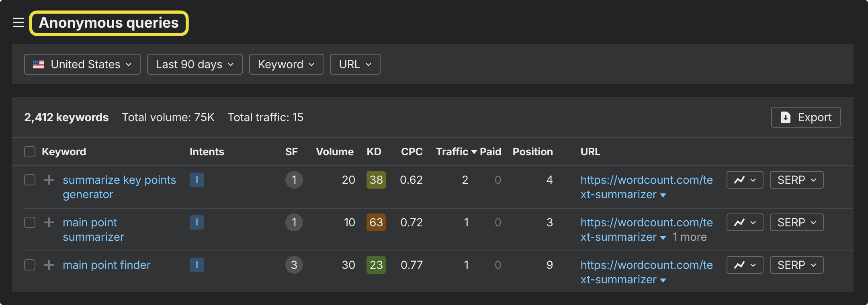Click plus icon beside summarize key points generator

pos(49,180)
